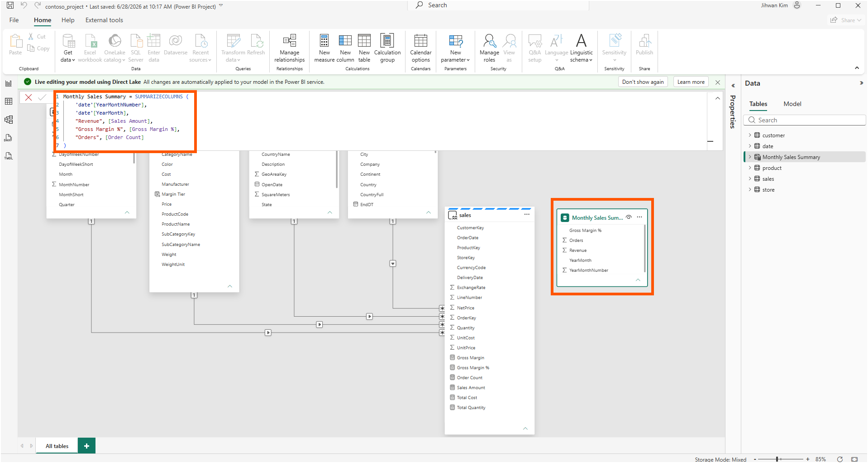
Task: Open New parameter dropdown
Action: (x=455, y=48)
